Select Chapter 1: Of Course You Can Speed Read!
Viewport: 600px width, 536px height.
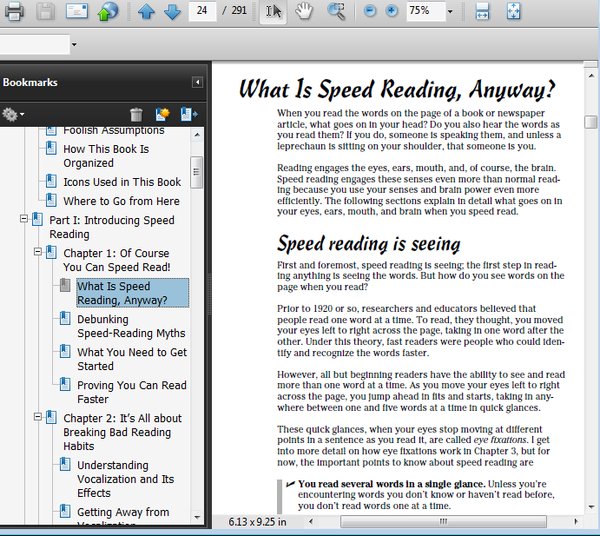click(117, 260)
